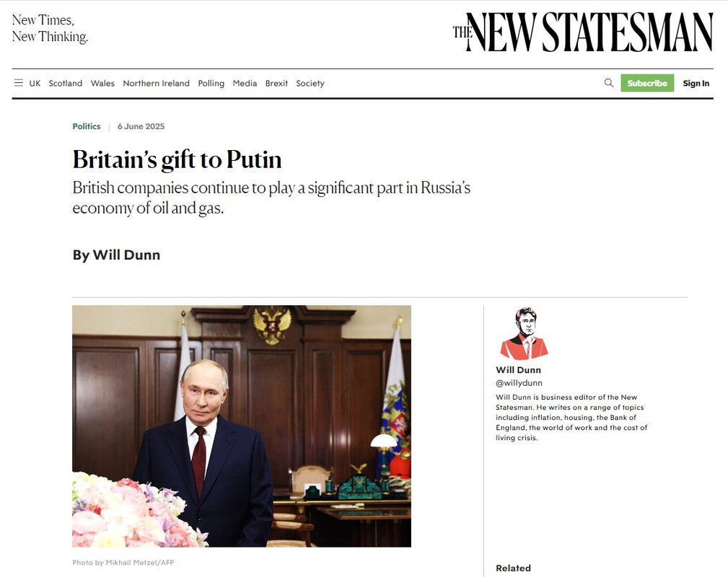Go to the Society section
This screenshot has width=728, height=577.
310,83
